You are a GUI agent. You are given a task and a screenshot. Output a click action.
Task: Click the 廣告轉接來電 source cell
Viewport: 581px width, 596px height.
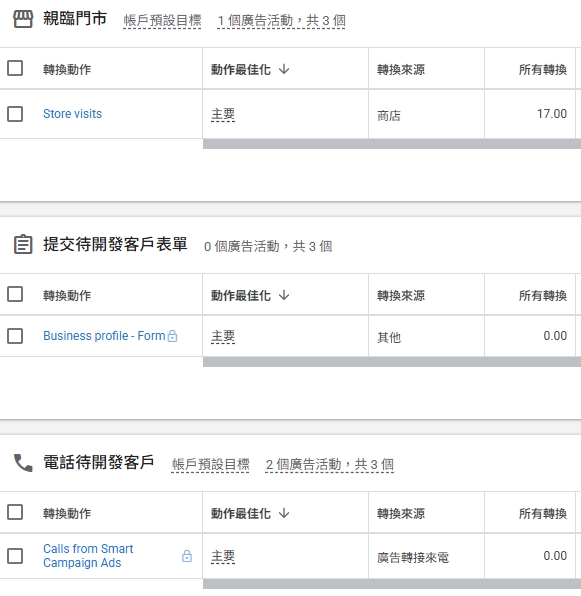click(413, 557)
